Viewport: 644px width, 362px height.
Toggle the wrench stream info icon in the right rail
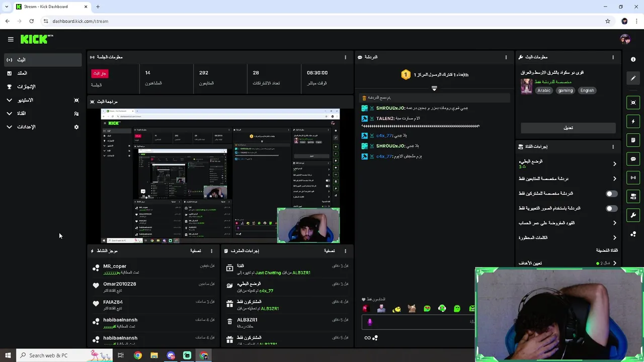click(x=633, y=215)
